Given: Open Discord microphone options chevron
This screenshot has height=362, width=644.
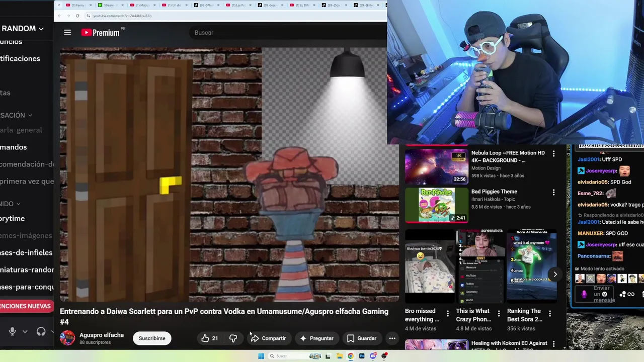Looking at the screenshot, I should 25,331.
